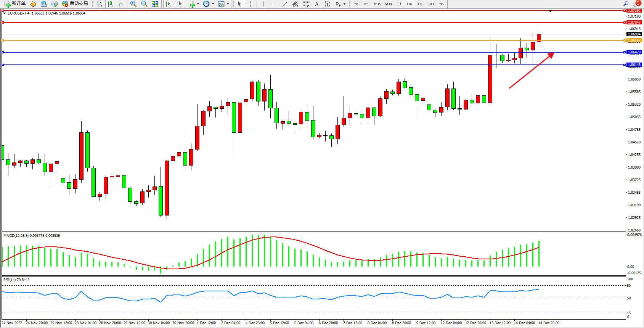Choose the text 'A' tool

[316, 4]
